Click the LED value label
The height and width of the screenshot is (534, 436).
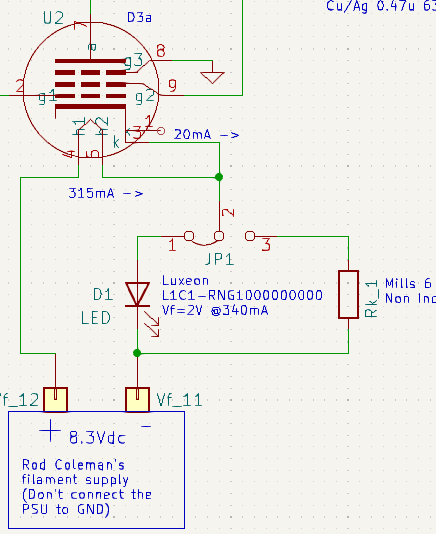(96, 318)
